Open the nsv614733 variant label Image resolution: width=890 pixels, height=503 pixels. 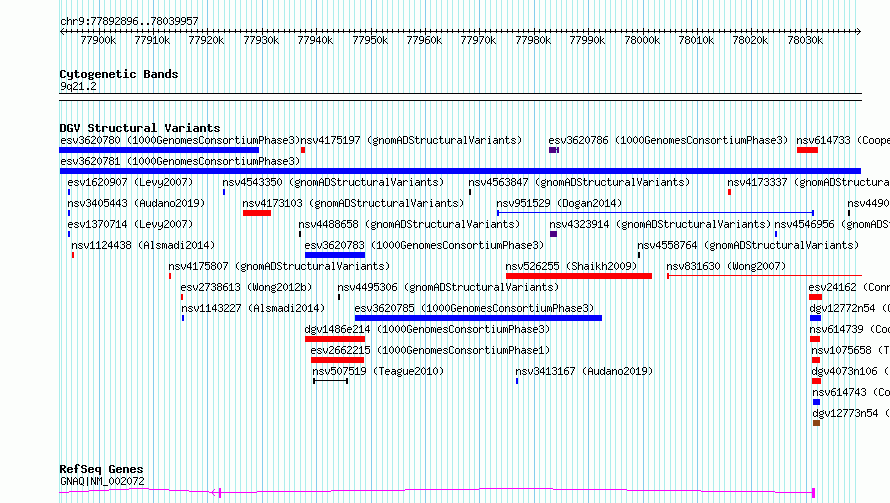coord(843,140)
